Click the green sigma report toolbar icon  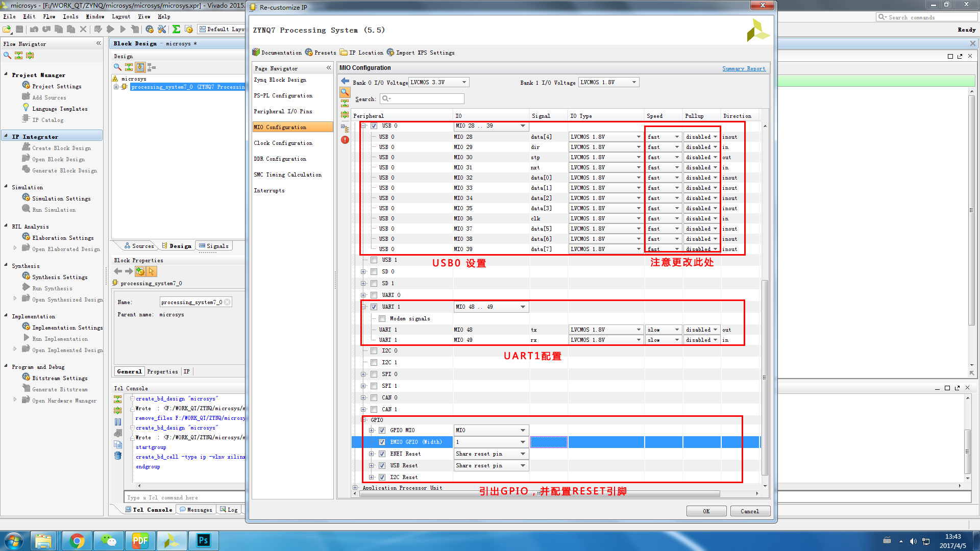point(176,29)
